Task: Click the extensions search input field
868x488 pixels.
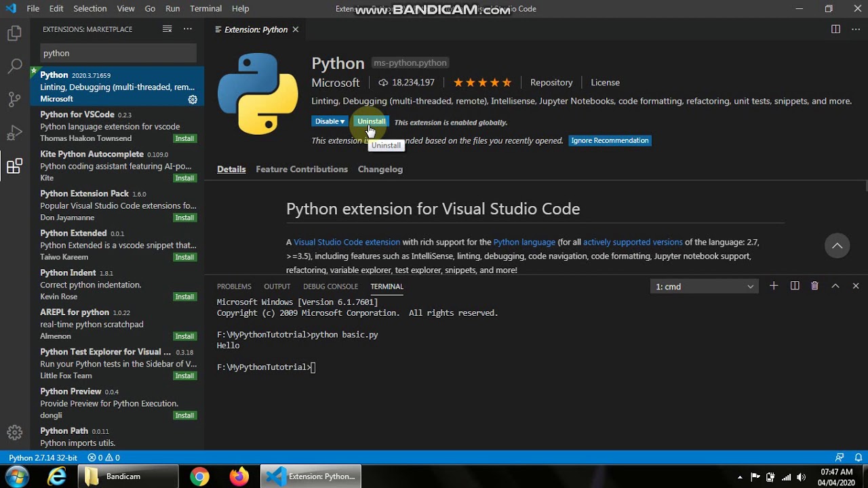Action: [x=119, y=53]
